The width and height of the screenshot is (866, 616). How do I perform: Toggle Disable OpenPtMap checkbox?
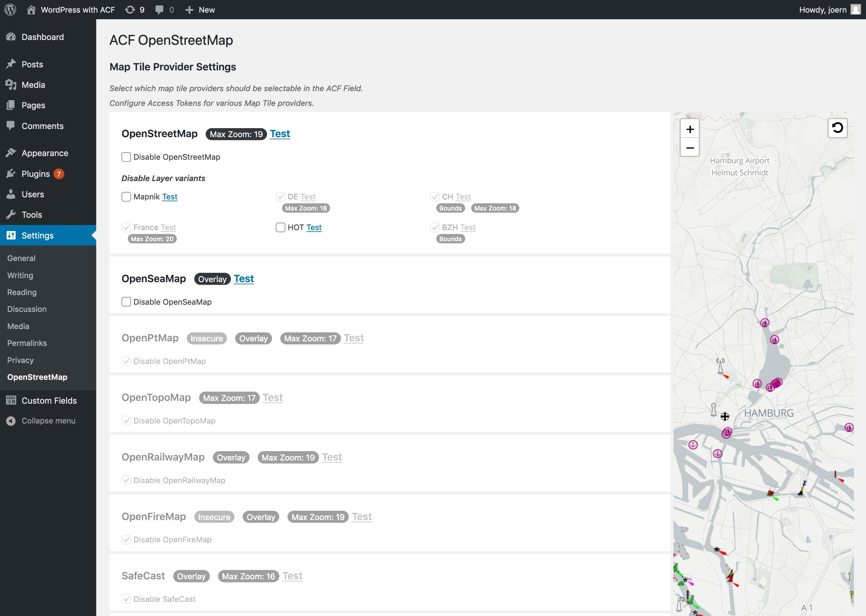126,361
